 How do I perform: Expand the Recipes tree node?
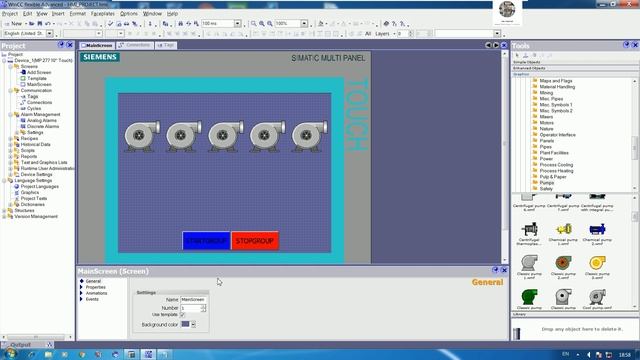11,138
